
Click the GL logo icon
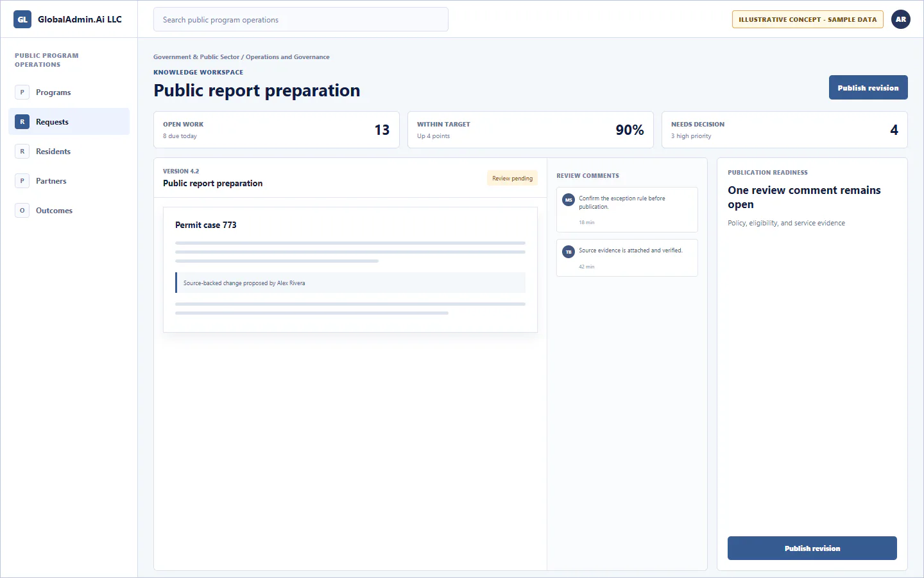(x=22, y=19)
